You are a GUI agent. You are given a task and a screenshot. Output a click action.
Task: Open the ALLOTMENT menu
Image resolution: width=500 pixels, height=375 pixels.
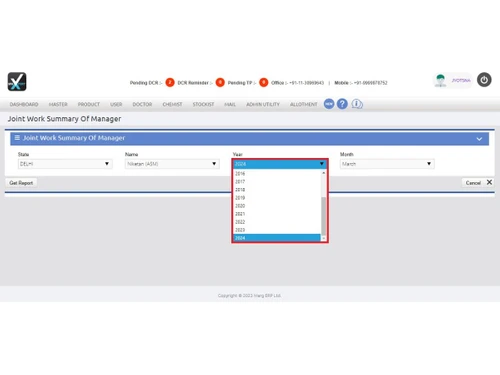(304, 104)
